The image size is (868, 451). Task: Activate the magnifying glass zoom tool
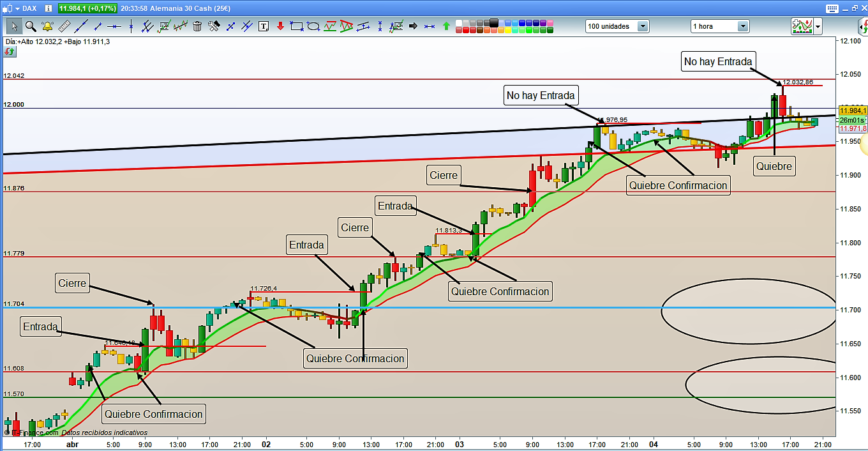[31, 26]
